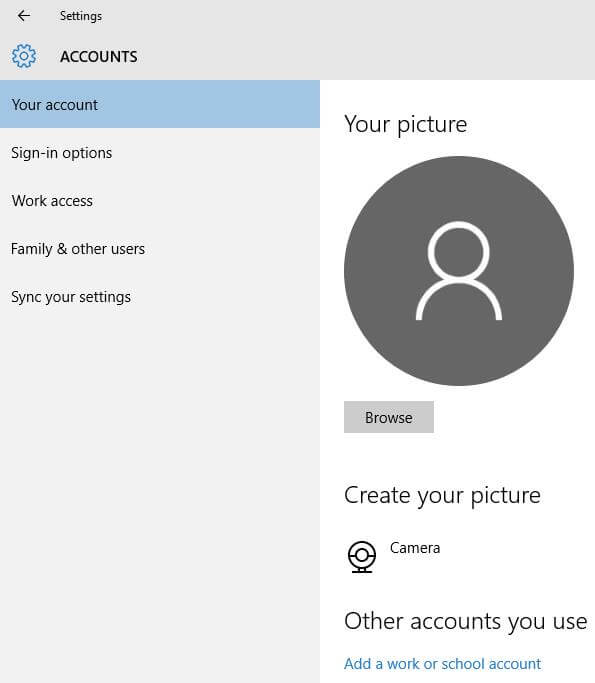Click the Other accounts you use heading
This screenshot has width=595, height=683.
[x=466, y=621]
